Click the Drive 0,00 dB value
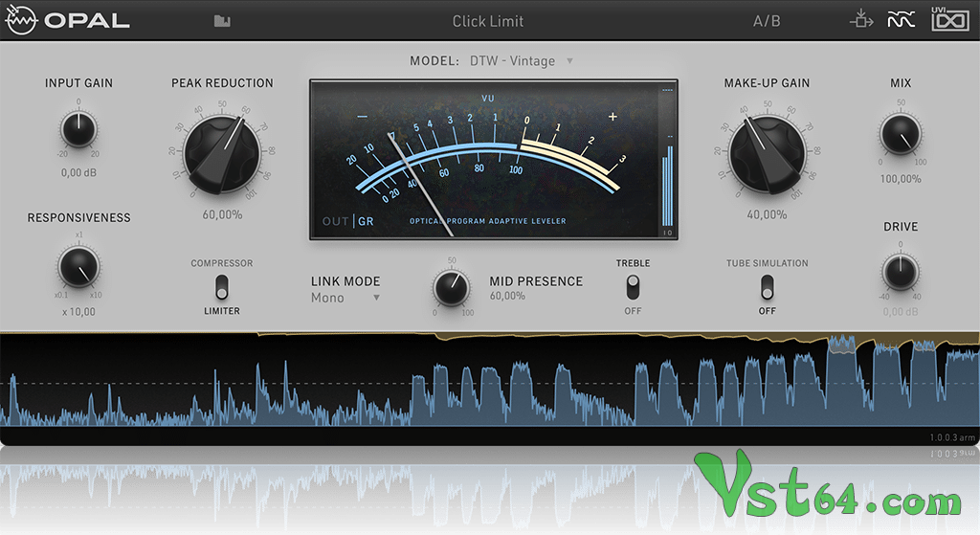 (x=901, y=311)
